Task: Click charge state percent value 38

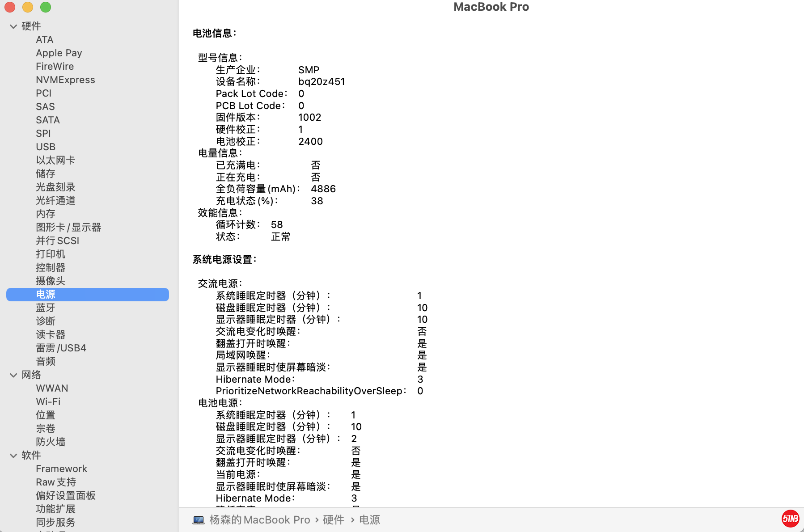Action: click(x=317, y=201)
